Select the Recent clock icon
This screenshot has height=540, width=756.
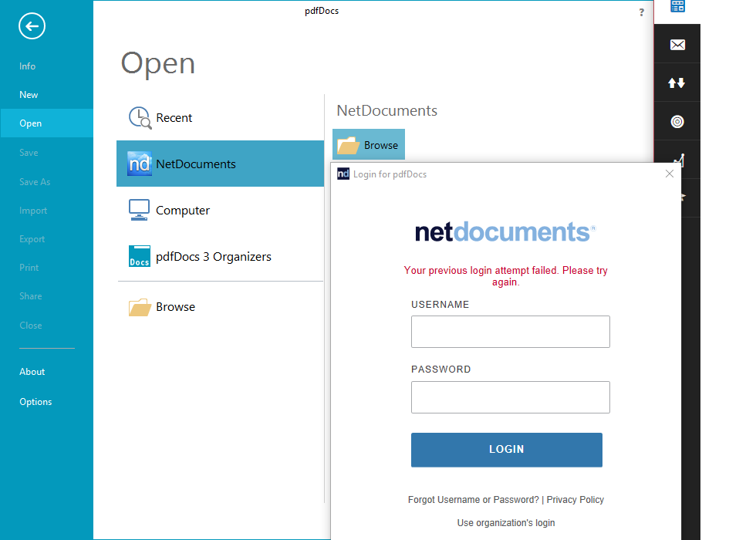[x=140, y=117]
